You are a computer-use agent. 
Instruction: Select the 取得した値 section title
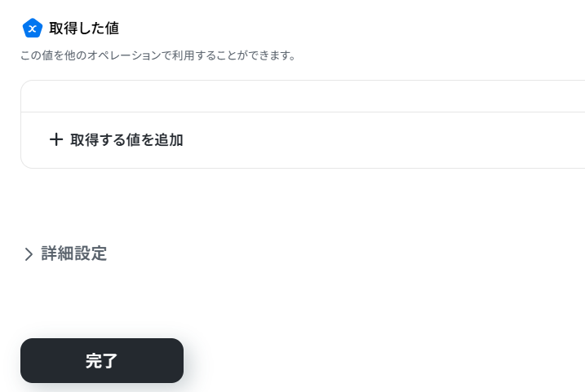pos(84,29)
